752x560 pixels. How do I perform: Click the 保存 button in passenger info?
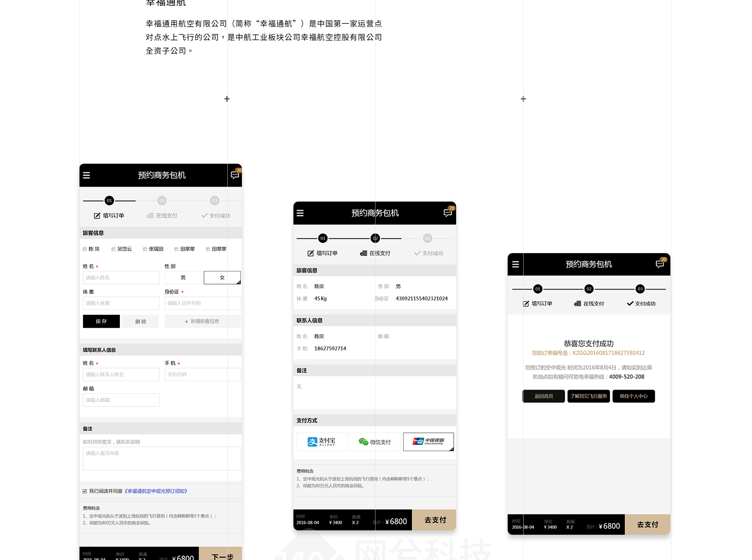pyautogui.click(x=101, y=322)
